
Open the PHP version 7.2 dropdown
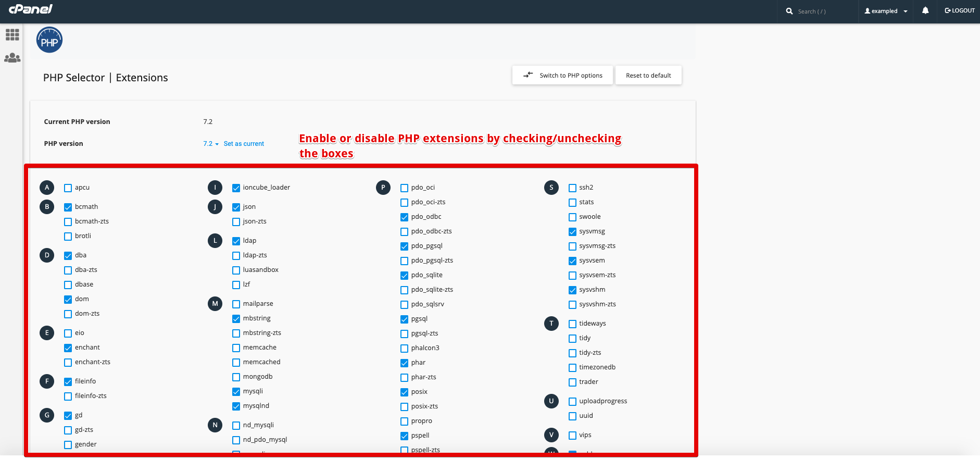[x=210, y=144]
